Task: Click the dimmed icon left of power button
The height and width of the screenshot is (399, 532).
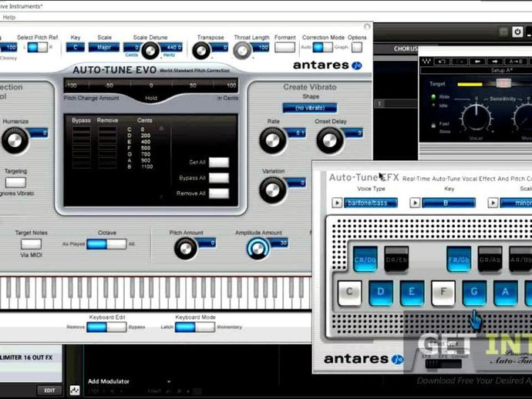Action: [x=503, y=32]
